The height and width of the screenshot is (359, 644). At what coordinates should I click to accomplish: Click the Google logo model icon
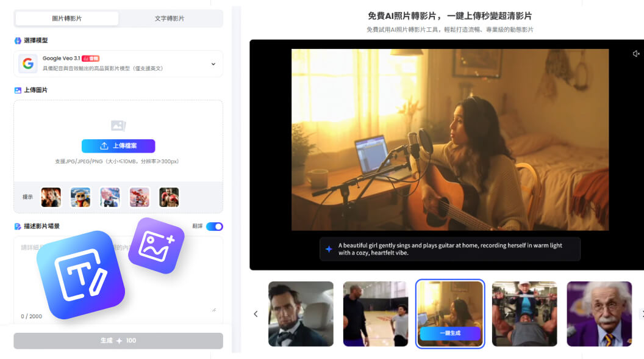[x=27, y=63]
